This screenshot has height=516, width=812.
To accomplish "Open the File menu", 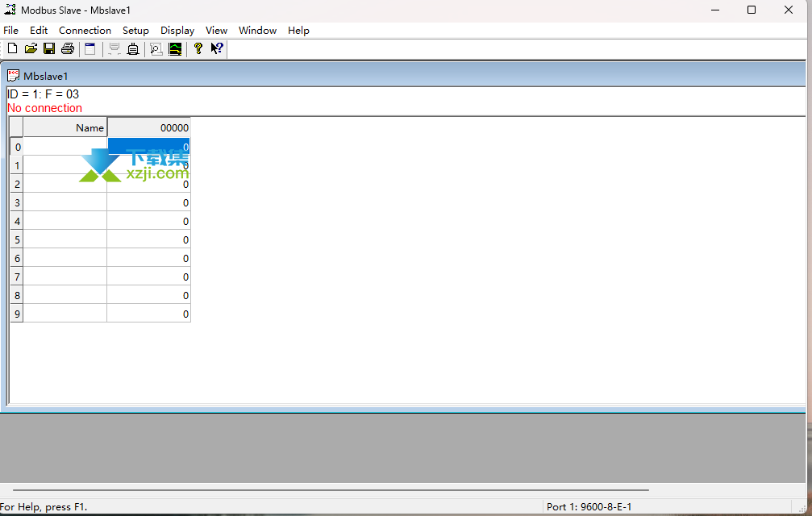I will pos(10,31).
